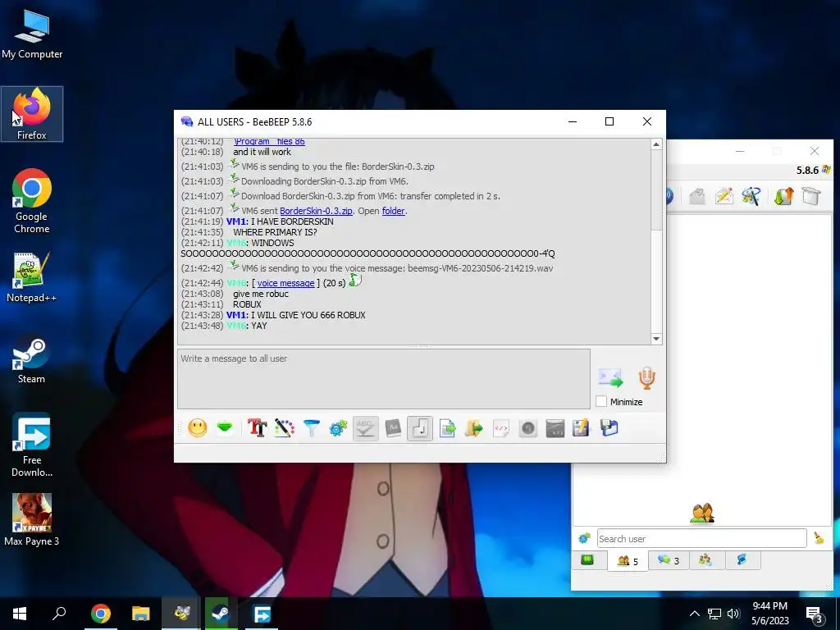Viewport: 840px width, 630px height.
Task: Open the Windows Start menu
Action: pos(20,614)
